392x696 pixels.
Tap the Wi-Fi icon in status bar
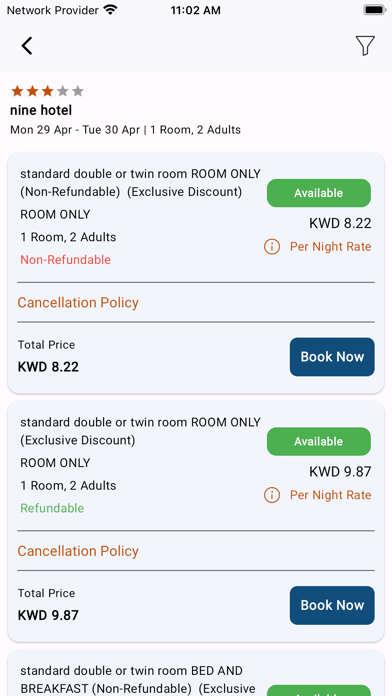(110, 10)
